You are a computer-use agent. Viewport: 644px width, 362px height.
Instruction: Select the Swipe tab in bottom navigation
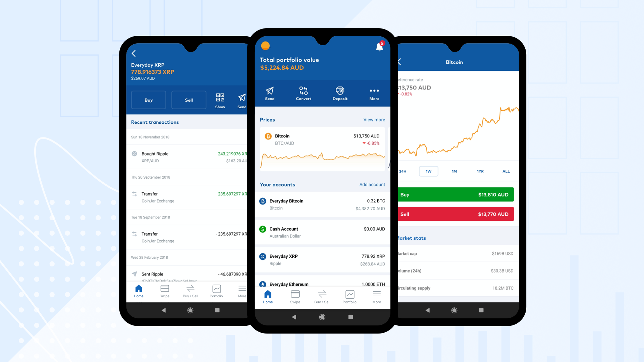[x=294, y=296]
